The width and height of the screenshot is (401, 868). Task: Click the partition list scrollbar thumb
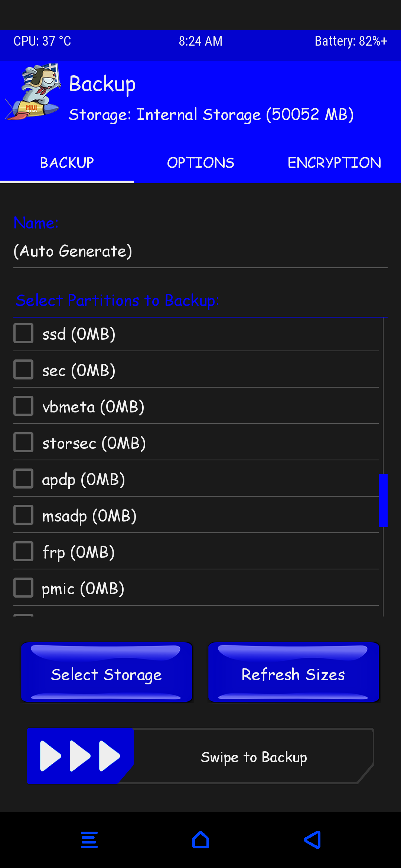383,500
